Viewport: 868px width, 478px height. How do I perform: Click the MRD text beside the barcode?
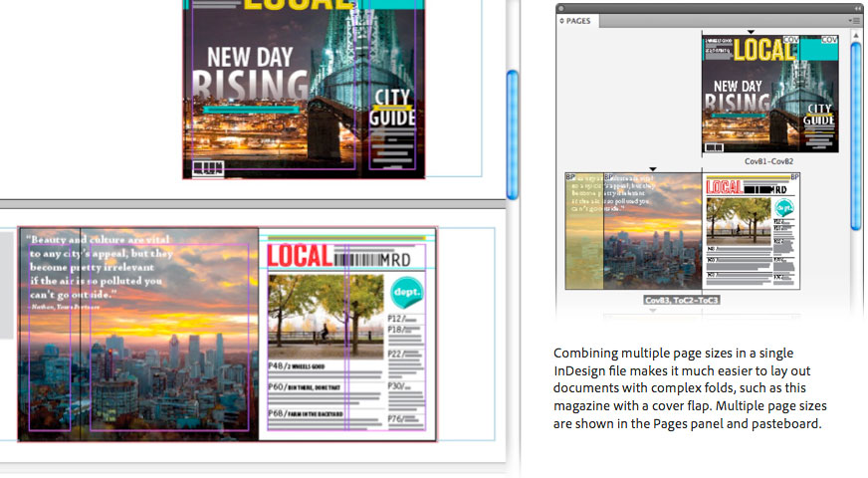click(x=395, y=259)
